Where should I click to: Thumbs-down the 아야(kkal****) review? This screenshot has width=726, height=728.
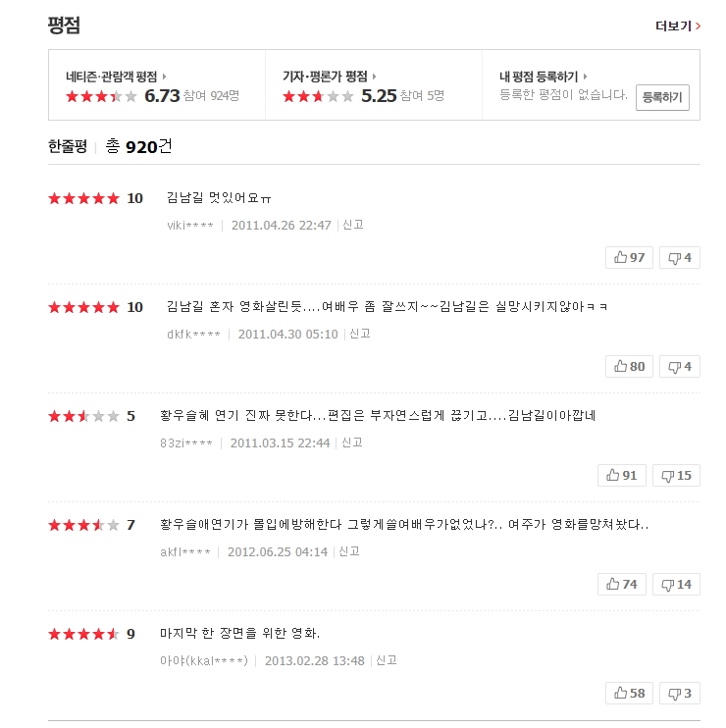(x=679, y=693)
